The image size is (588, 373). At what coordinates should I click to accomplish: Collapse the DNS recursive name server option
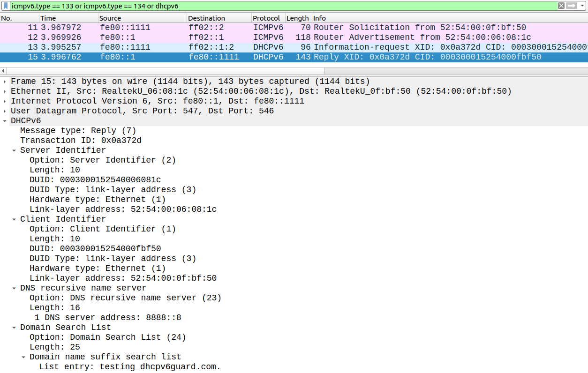14,288
